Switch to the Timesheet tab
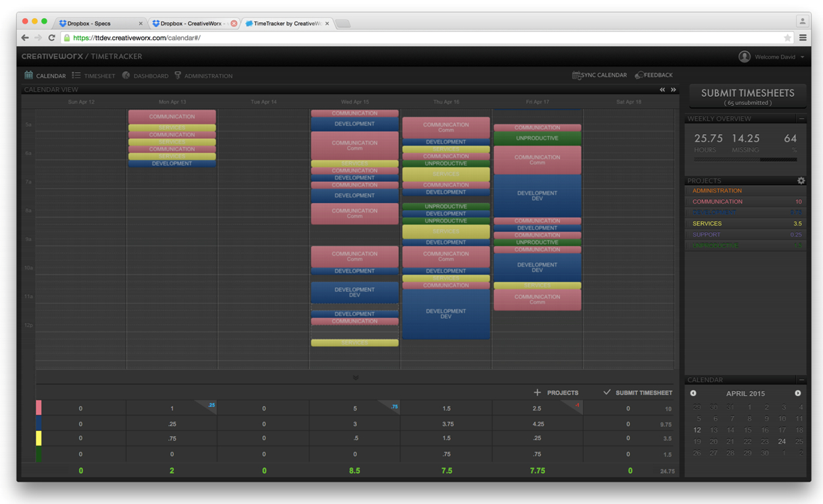The height and width of the screenshot is (504, 823). tap(94, 76)
